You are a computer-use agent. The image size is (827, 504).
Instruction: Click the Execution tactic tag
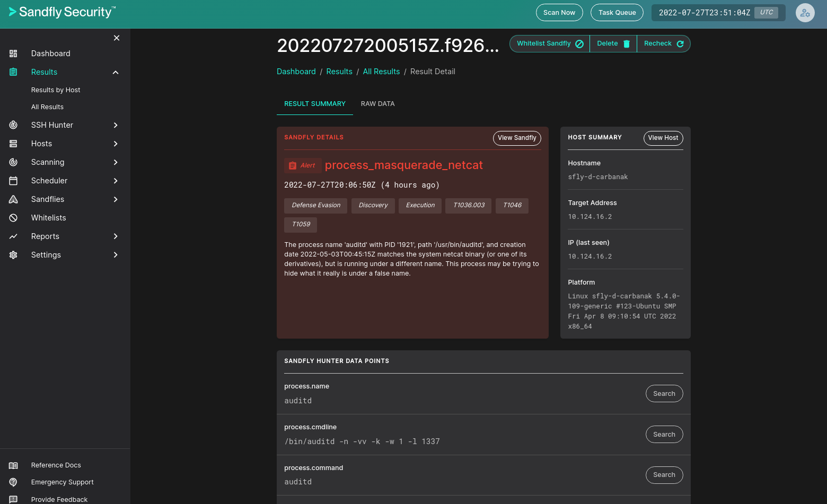point(420,206)
